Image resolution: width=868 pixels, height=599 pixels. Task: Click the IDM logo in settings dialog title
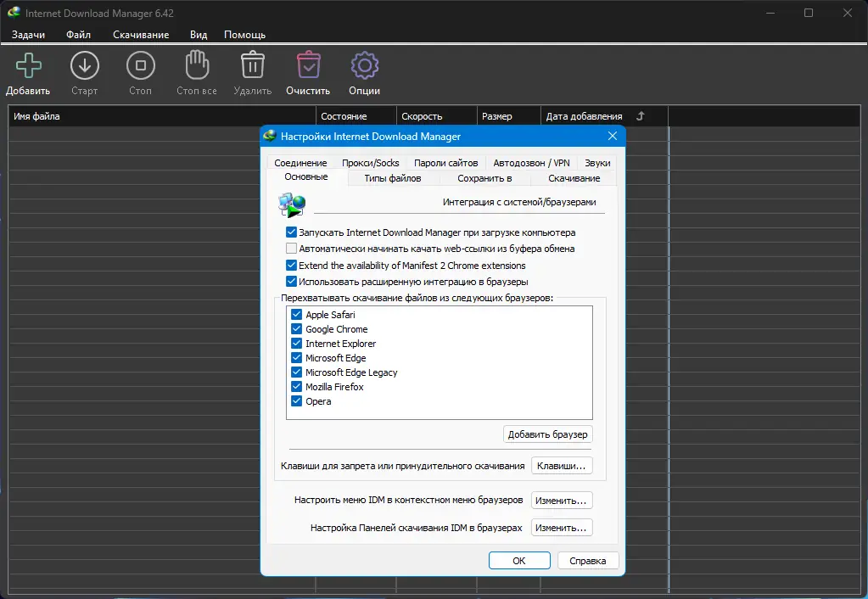pos(270,136)
